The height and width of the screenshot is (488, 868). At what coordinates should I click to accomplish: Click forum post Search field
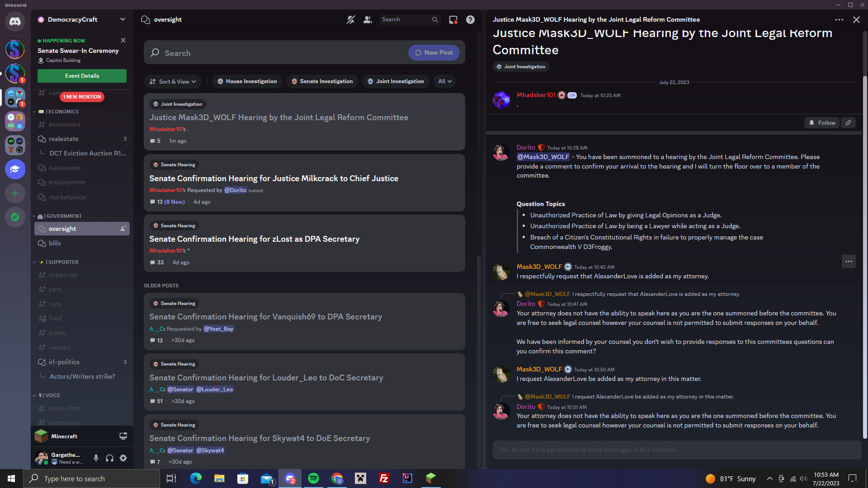276,53
